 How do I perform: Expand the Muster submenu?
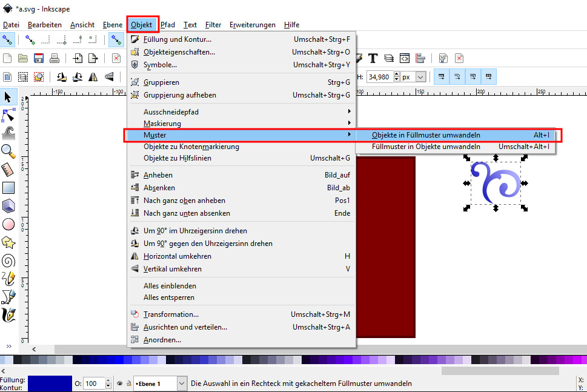pyautogui.click(x=242, y=135)
